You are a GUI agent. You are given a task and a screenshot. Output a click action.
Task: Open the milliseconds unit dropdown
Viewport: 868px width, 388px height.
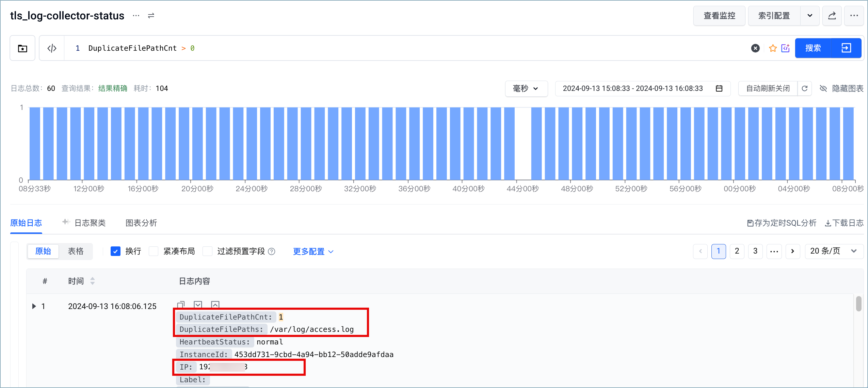(x=526, y=88)
